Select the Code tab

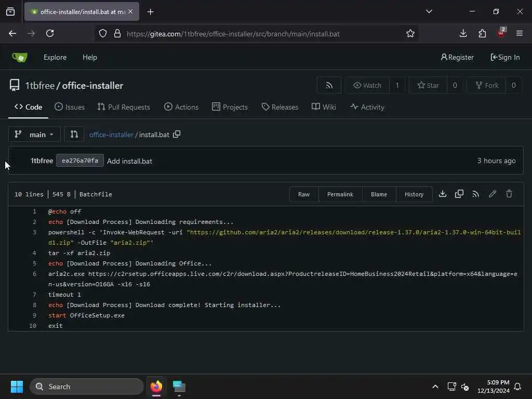(28, 107)
